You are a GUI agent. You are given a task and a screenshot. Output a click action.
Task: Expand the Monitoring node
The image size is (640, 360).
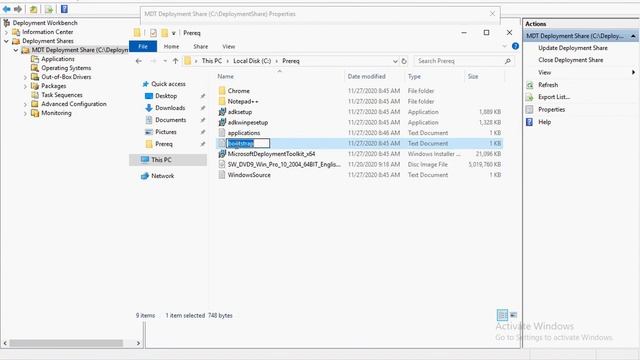[x=25, y=113]
